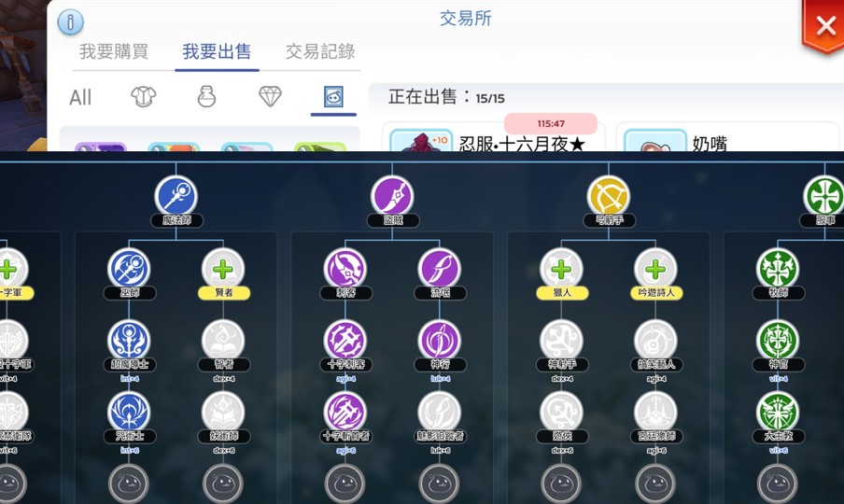Unlock 賢者 job with plus icon
This screenshot has height=504, width=844.
(223, 269)
